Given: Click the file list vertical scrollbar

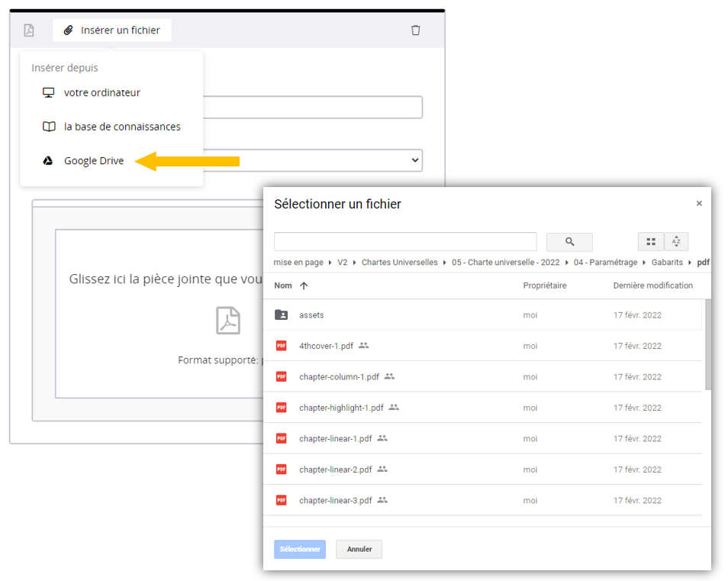Looking at the screenshot, I should pyautogui.click(x=707, y=344).
